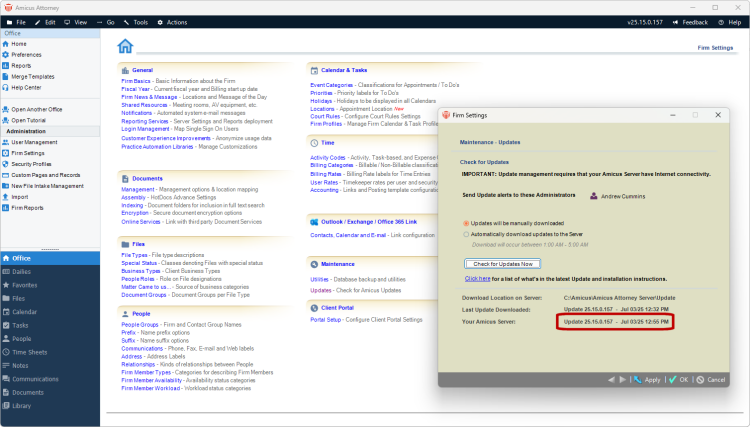This screenshot has height=427, width=750.
Task: Select Tasks module icon
Action: (6, 325)
